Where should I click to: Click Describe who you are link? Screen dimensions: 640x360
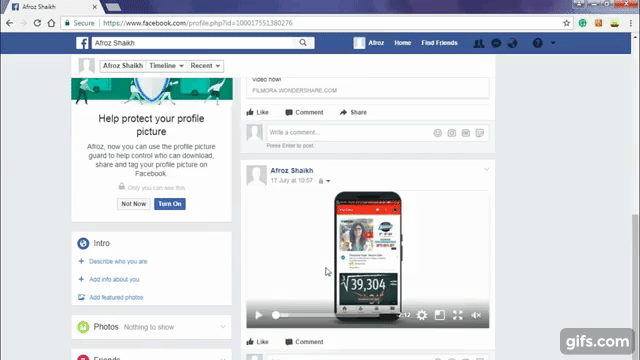[118, 261]
